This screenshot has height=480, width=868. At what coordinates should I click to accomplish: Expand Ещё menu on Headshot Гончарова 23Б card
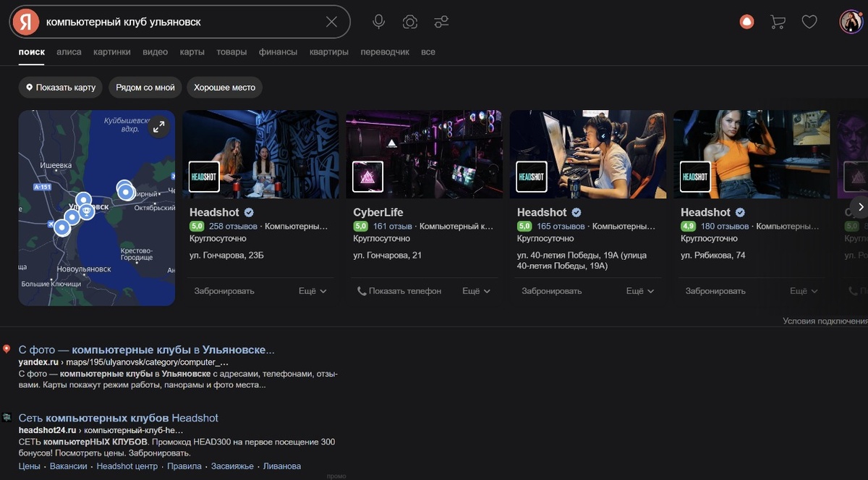click(312, 291)
